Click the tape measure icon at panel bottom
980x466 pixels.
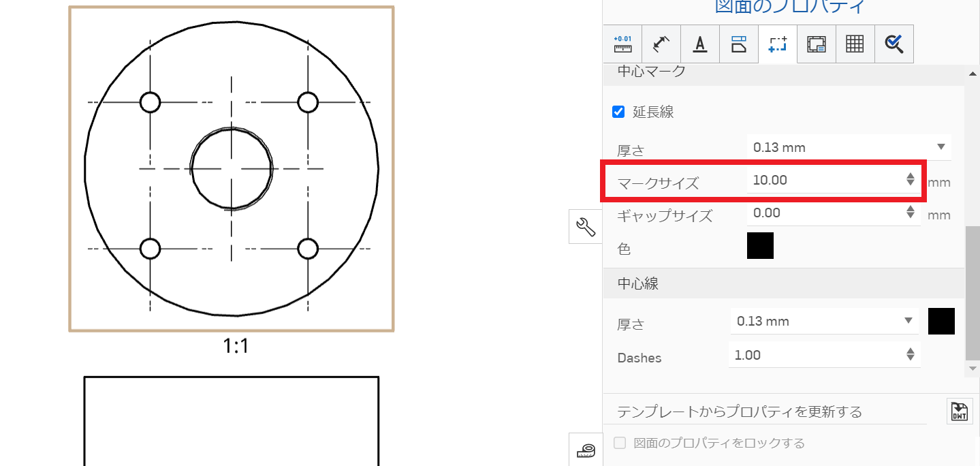tap(586, 450)
